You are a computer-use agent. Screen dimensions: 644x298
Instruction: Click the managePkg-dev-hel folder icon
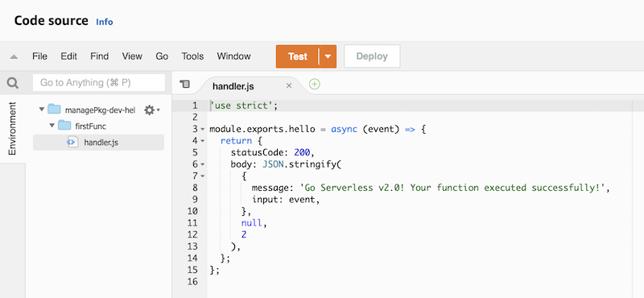pyautogui.click(x=54, y=110)
